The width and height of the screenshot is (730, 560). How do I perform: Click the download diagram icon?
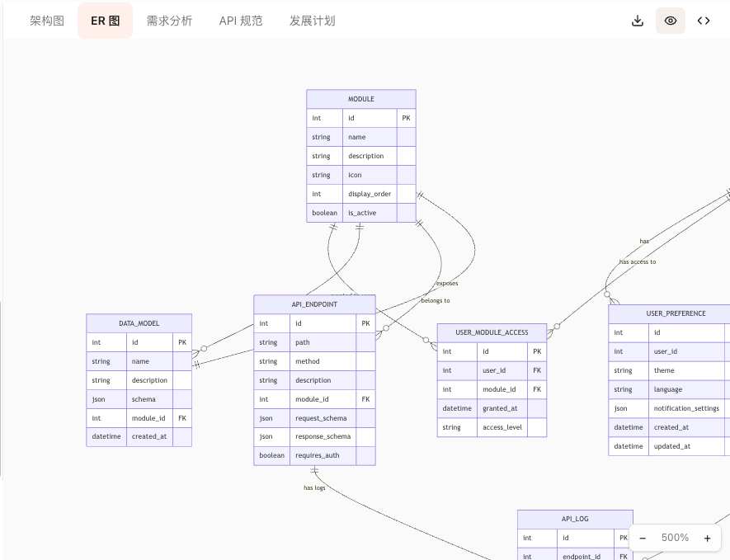click(x=637, y=21)
